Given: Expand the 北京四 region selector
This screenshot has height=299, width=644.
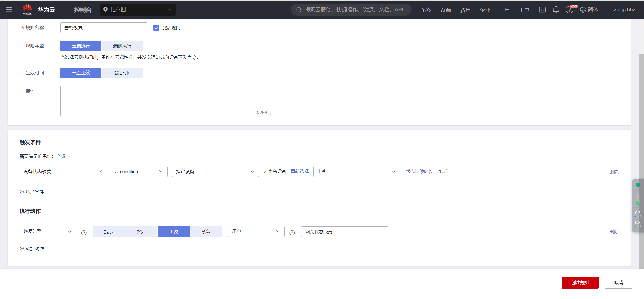Looking at the screenshot, I should coord(138,10).
